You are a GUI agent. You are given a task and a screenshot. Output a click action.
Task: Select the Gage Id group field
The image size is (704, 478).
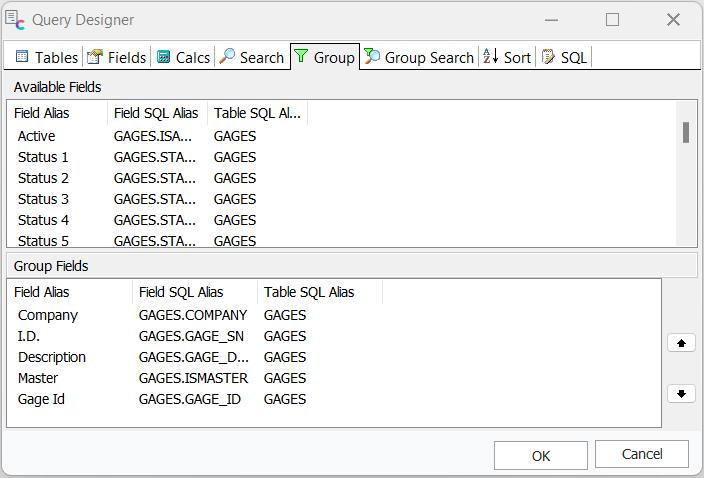42,399
